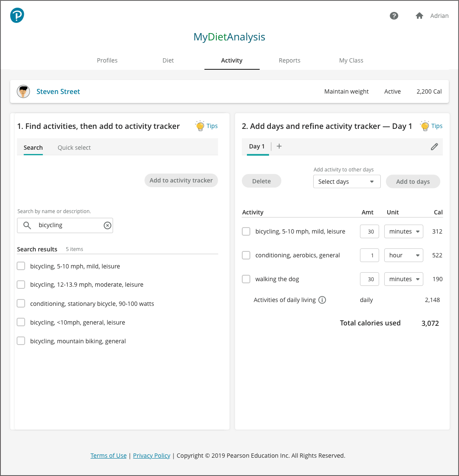Tick walking the dog in activity tracker
Image resolution: width=459 pixels, height=476 pixels.
[x=246, y=279]
